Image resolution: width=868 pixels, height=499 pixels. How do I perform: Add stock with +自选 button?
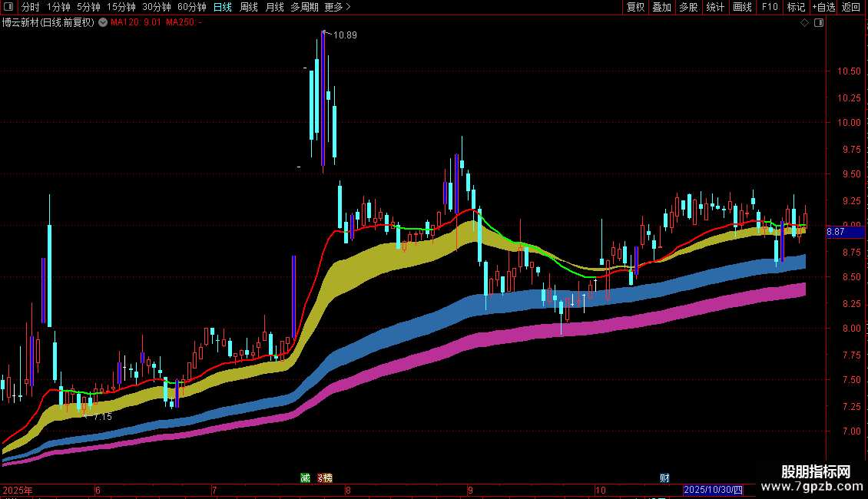pos(823,7)
